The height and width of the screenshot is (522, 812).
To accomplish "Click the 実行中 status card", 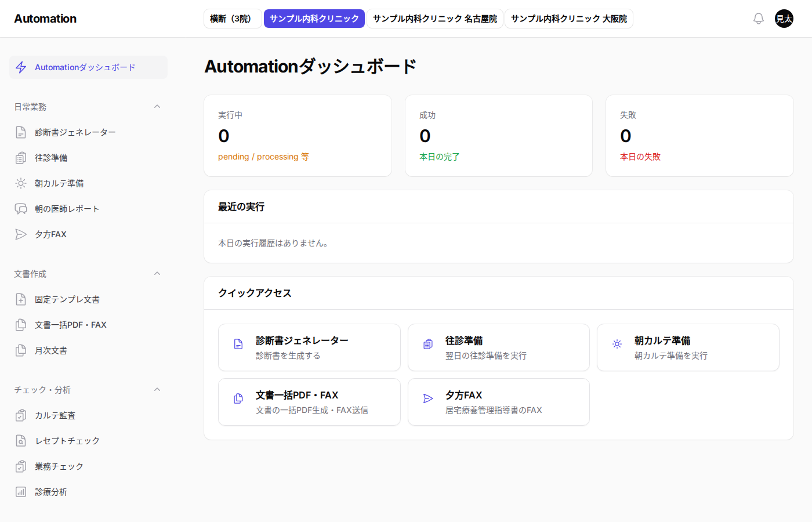I will [x=298, y=136].
